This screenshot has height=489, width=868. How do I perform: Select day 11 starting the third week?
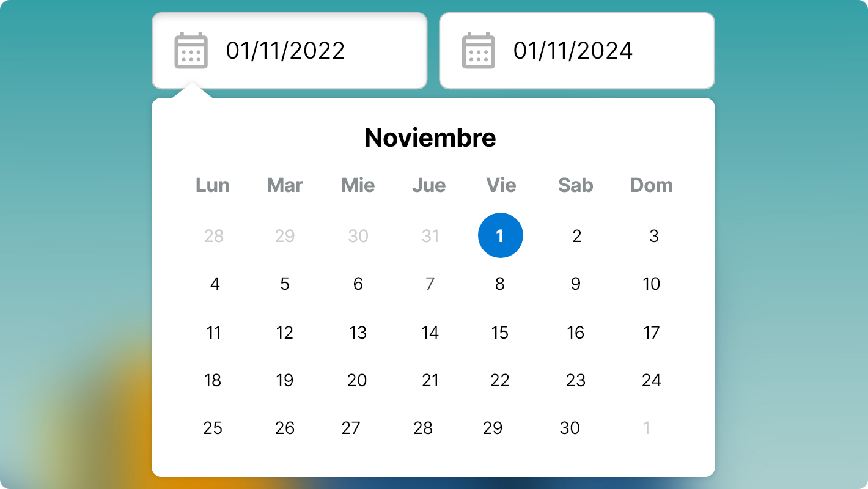[213, 333]
